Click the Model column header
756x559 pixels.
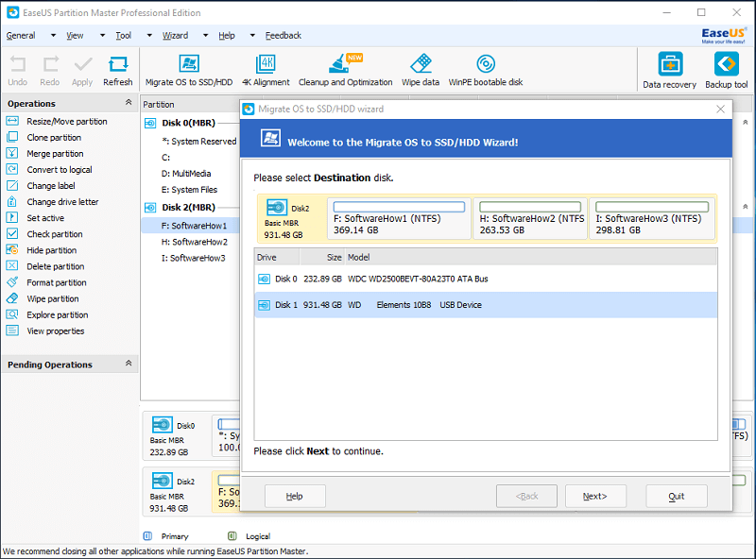pos(530,258)
